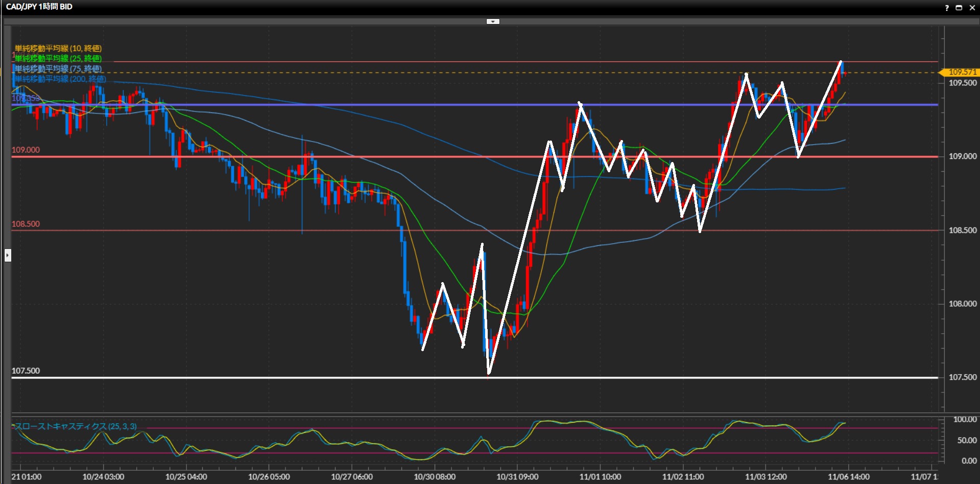Select the 200-period moving average label

[x=60, y=79]
